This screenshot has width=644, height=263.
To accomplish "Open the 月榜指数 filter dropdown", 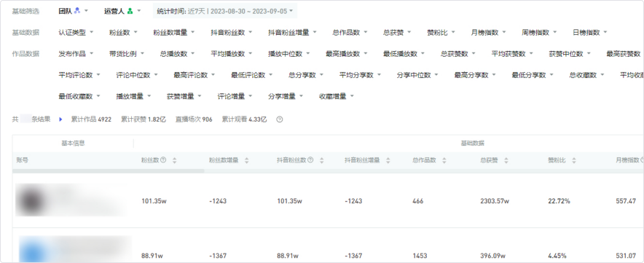I will click(x=489, y=33).
